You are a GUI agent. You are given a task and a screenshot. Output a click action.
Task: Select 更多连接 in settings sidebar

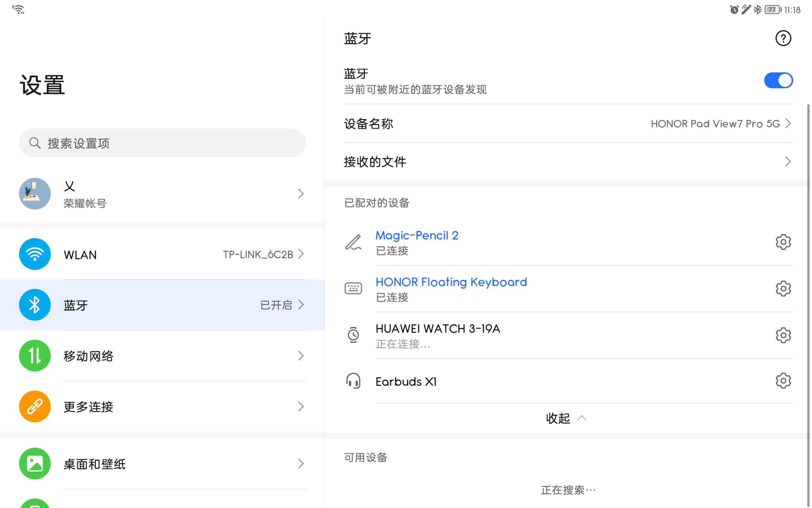click(x=162, y=406)
